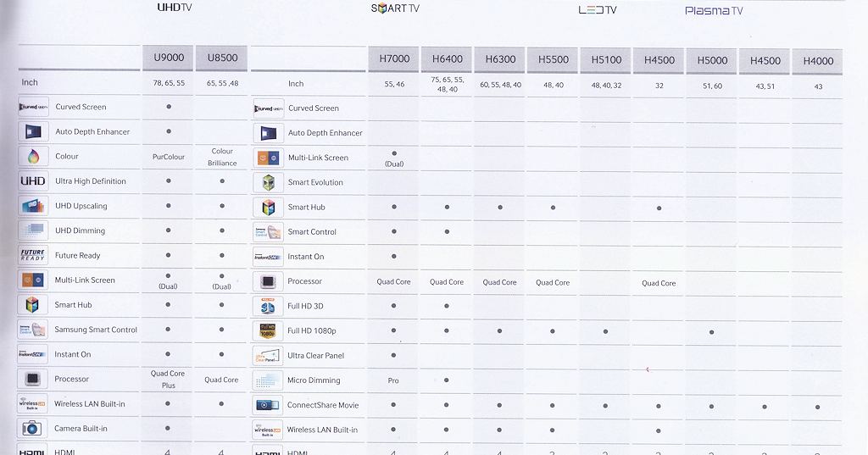
Task: Click the Smart Control icon in the Smart TV list
Action: tap(269, 232)
